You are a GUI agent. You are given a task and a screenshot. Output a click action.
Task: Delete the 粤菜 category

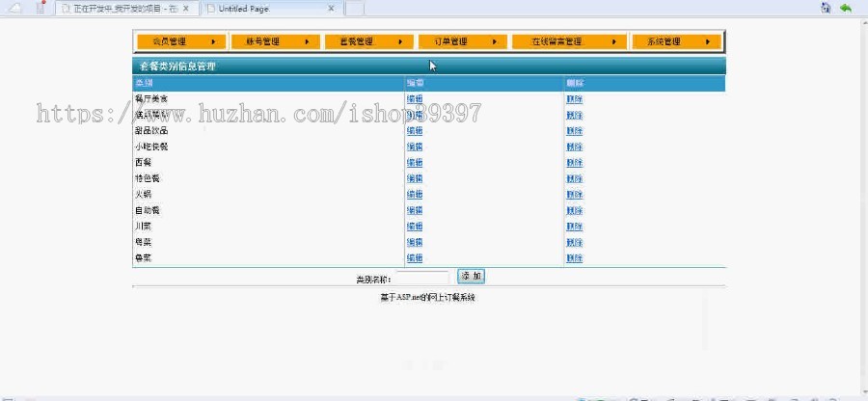tap(575, 242)
